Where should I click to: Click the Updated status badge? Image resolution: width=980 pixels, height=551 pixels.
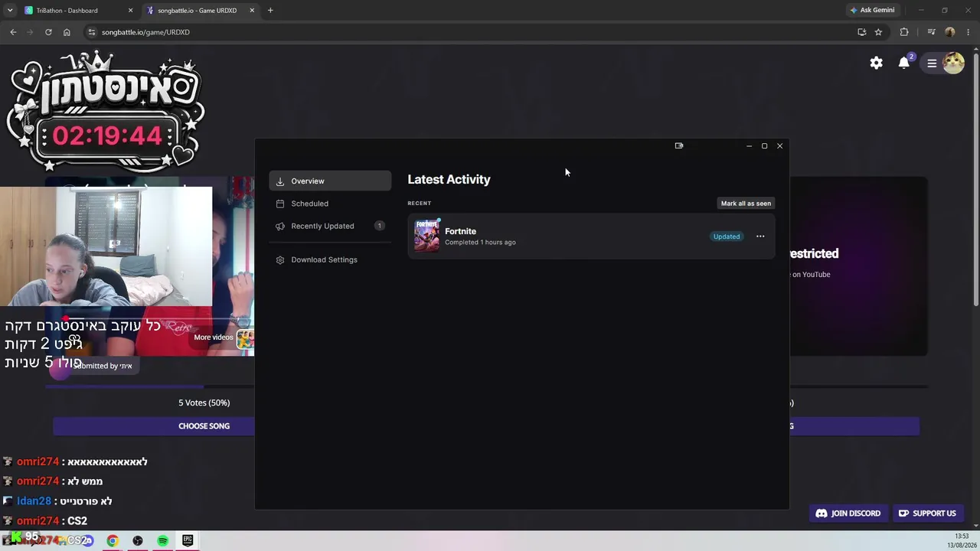(x=727, y=236)
